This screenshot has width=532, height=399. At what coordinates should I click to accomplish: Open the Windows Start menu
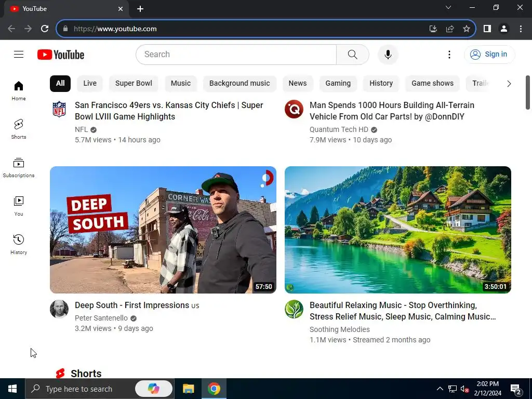[12, 389]
